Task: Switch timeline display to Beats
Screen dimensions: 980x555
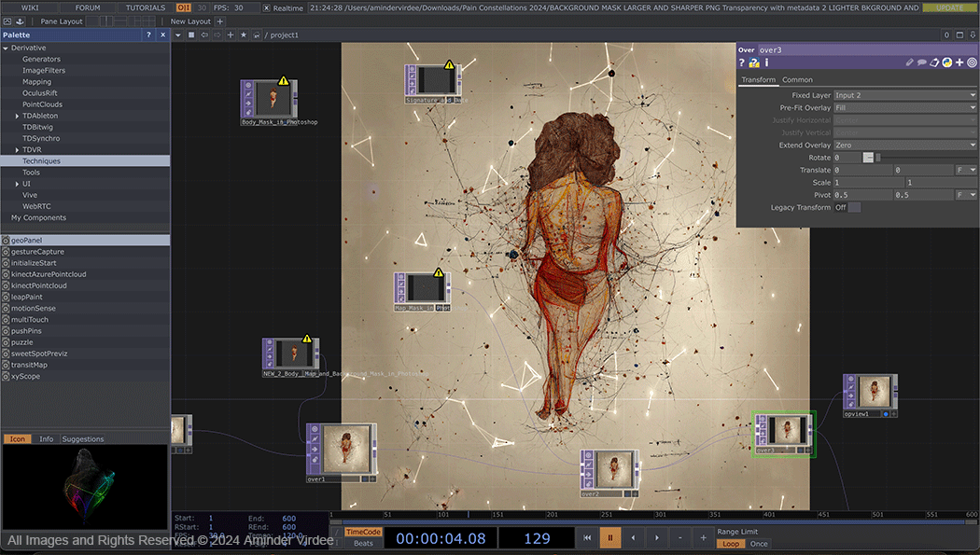Action: (x=363, y=543)
